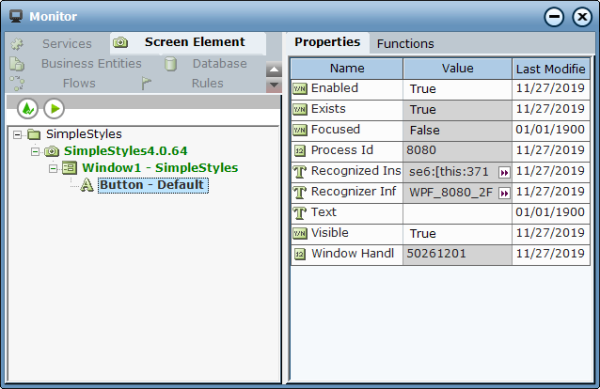This screenshot has width=600, height=389.
Task: Click the green flame start icon
Action: [28, 109]
